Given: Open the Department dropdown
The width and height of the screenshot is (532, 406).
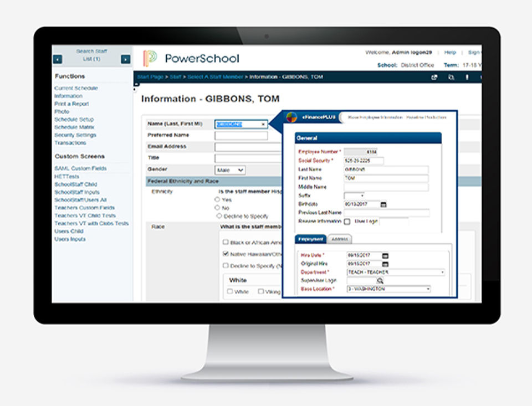Looking at the screenshot, I should [x=396, y=273].
